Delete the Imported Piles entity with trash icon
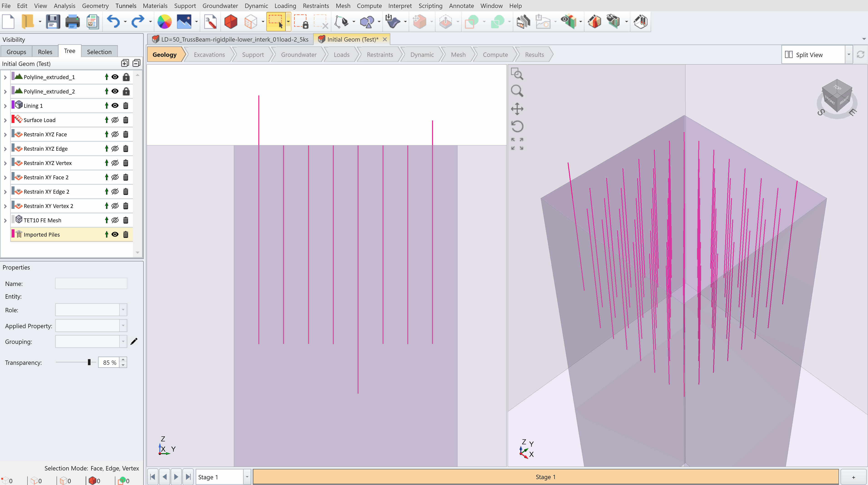This screenshot has width=868, height=485. tap(126, 234)
